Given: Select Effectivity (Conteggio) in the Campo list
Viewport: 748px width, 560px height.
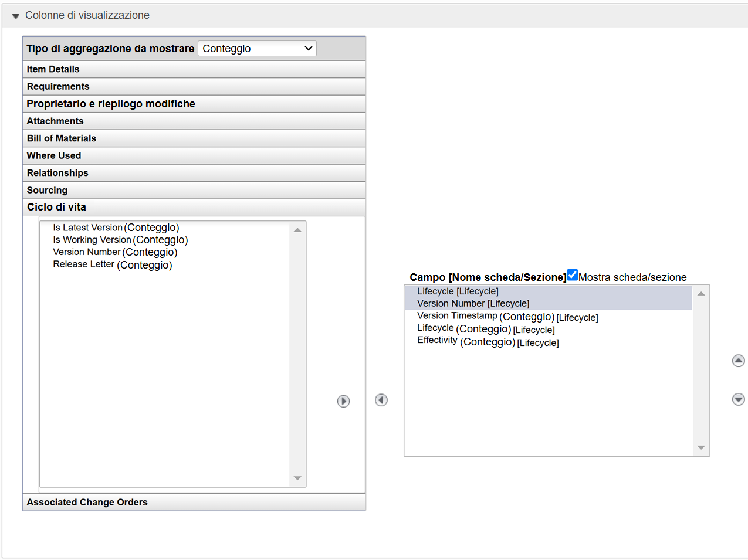Looking at the screenshot, I should 487,341.
